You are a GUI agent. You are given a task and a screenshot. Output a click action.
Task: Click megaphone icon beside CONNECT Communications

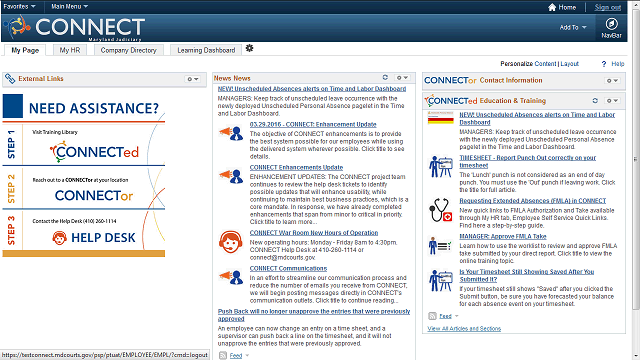point(231,277)
